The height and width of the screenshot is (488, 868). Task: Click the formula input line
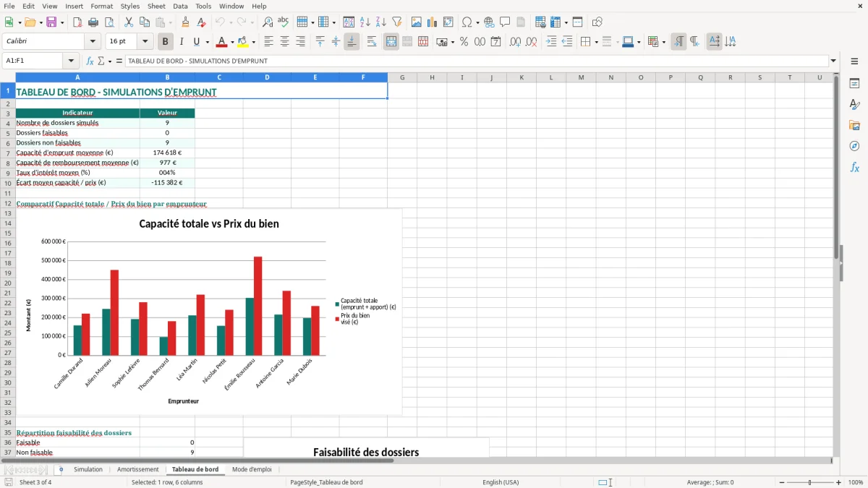477,61
